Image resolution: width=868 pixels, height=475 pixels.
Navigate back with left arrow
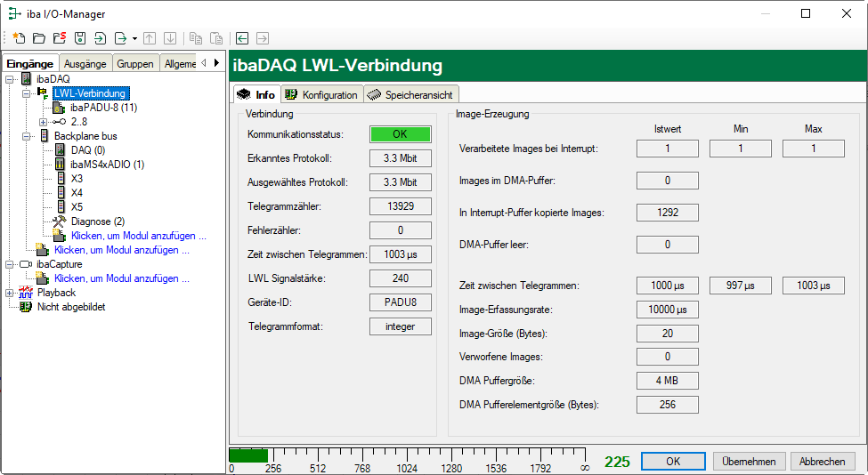point(242,38)
